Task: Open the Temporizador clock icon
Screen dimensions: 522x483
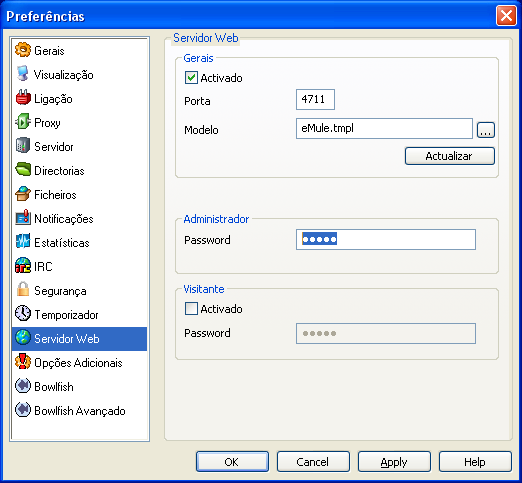Action: click(23, 314)
